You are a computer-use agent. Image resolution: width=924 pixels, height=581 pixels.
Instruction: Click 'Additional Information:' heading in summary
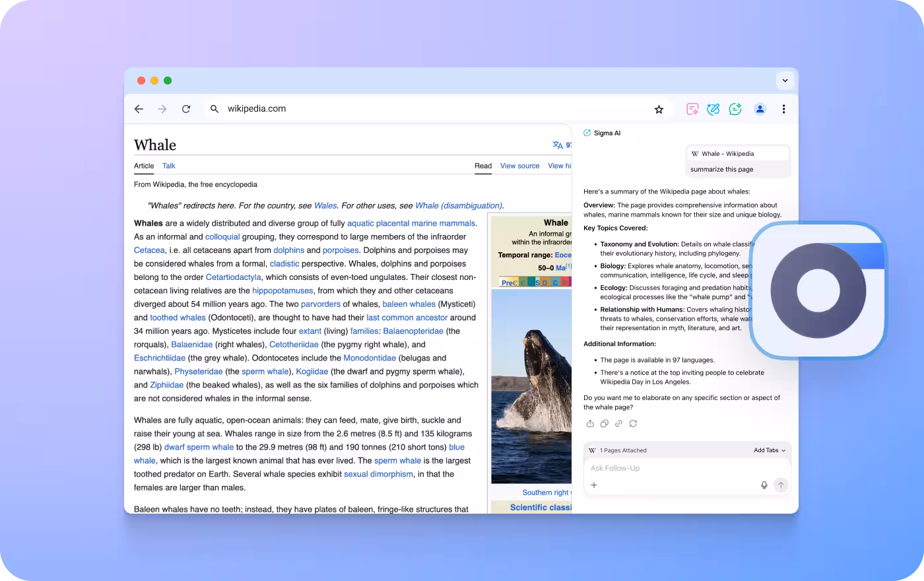pyautogui.click(x=620, y=344)
